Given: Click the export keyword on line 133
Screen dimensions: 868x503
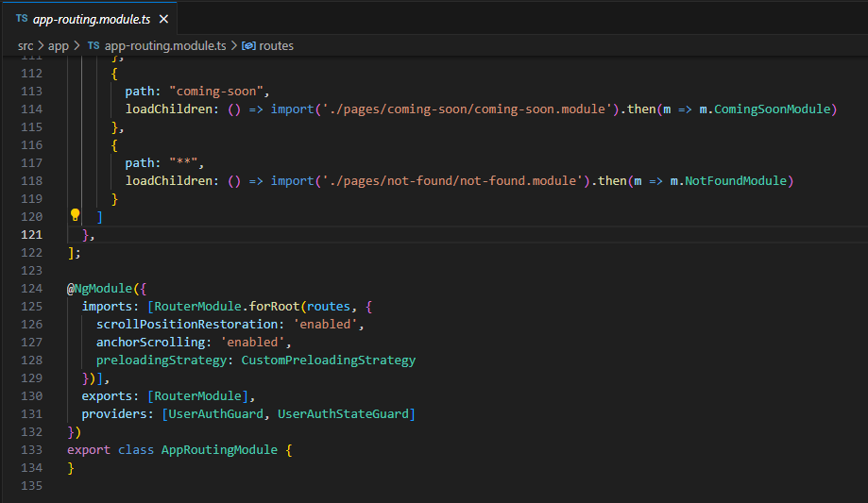Looking at the screenshot, I should click(89, 450).
